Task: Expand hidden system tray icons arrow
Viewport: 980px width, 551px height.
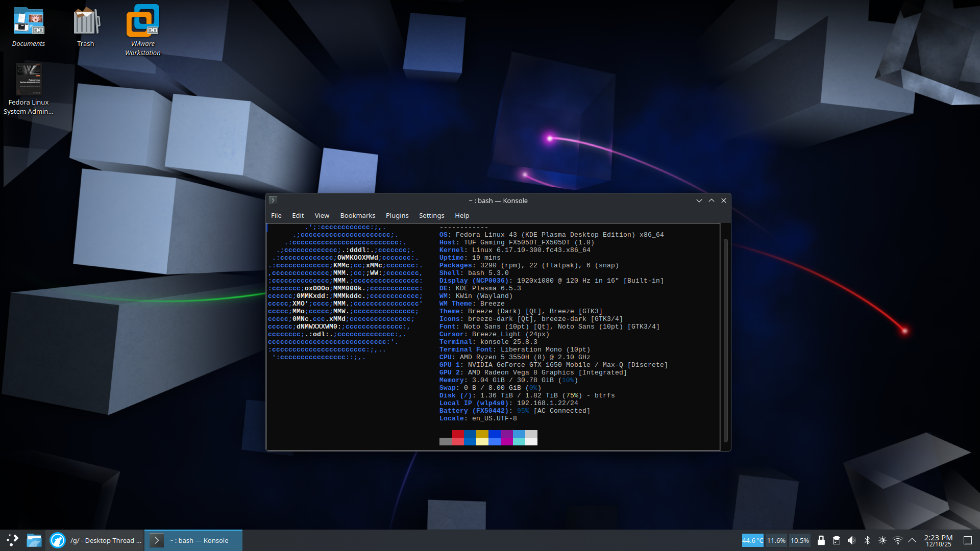Action: pos(912,540)
